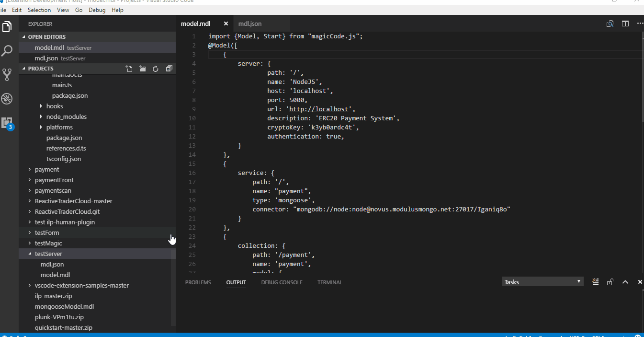Click the code line with cryptoKey value
The width and height of the screenshot is (644, 337).
click(x=313, y=127)
